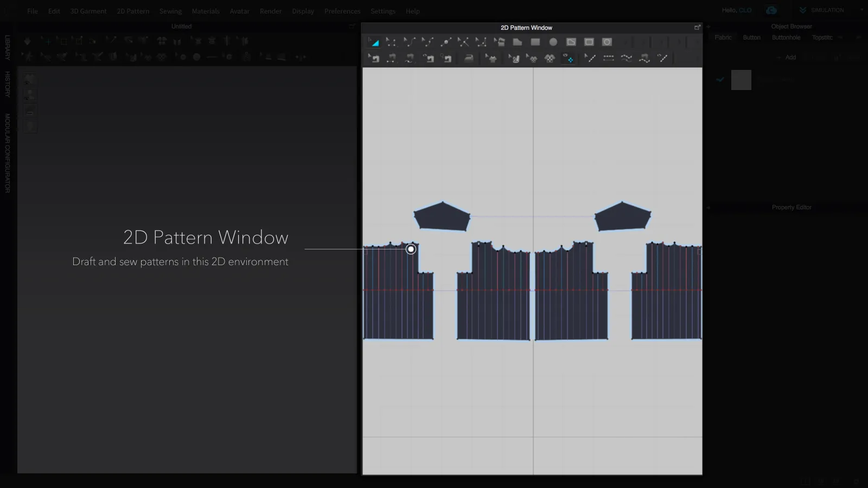
Task: Select the Edit Curvature tool
Action: tap(410, 42)
